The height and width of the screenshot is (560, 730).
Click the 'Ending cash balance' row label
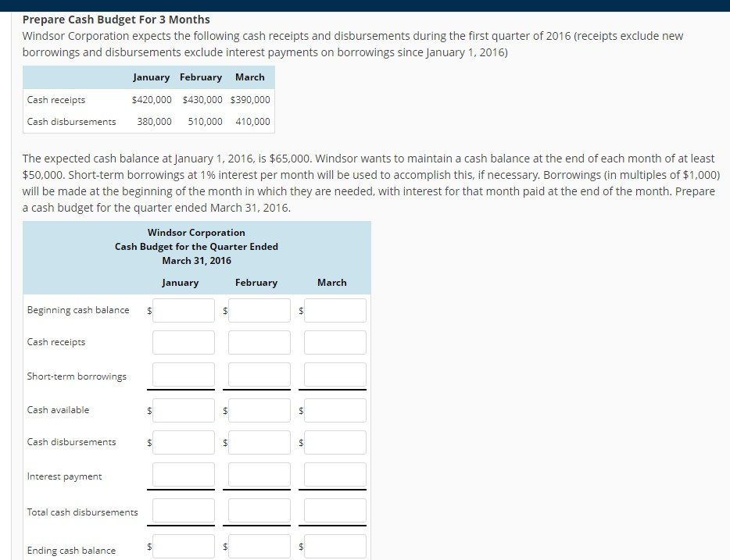[71, 550]
